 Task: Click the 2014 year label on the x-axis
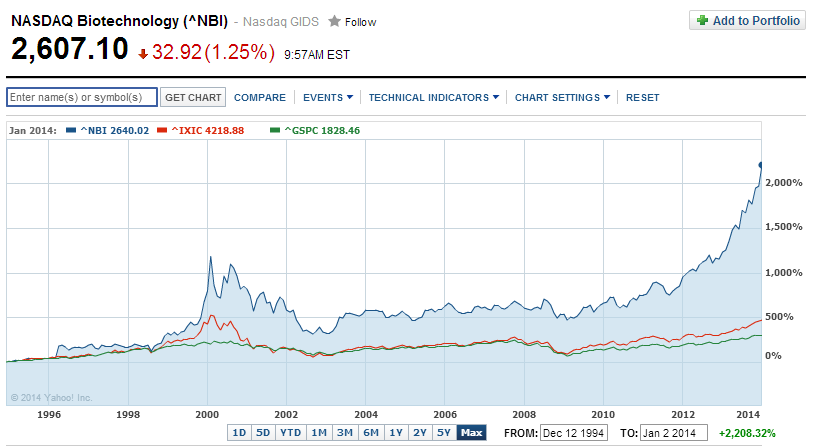[748, 414]
